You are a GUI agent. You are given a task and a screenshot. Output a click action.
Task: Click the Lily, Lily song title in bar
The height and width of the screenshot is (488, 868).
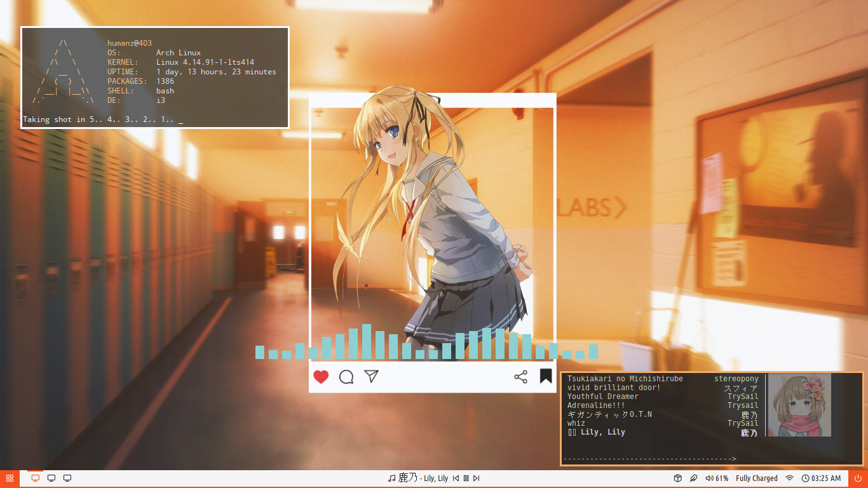pos(436,478)
